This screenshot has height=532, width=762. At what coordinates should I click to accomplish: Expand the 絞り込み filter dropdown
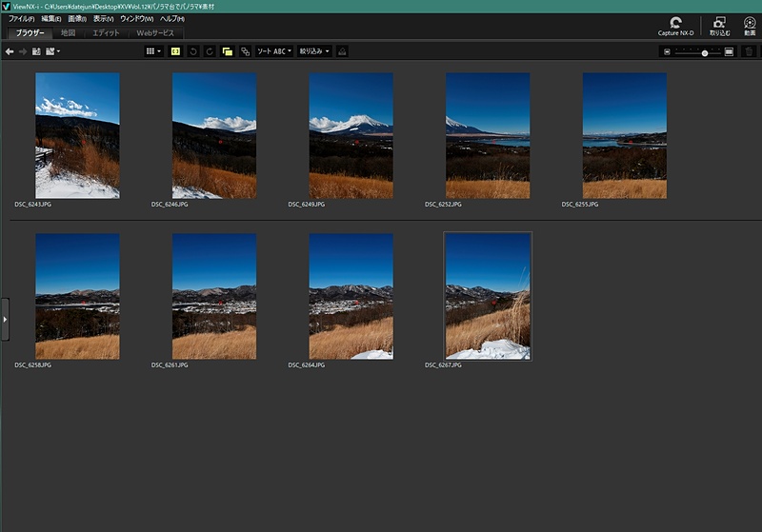[314, 51]
